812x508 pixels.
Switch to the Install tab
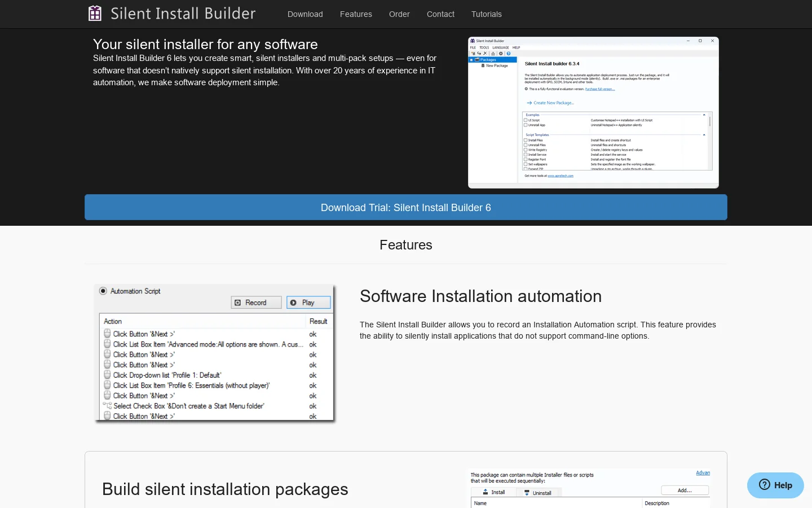pos(494,492)
